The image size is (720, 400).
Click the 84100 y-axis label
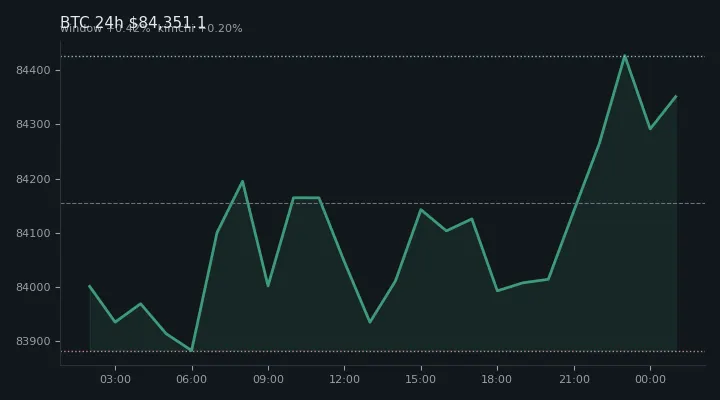[x=33, y=233]
